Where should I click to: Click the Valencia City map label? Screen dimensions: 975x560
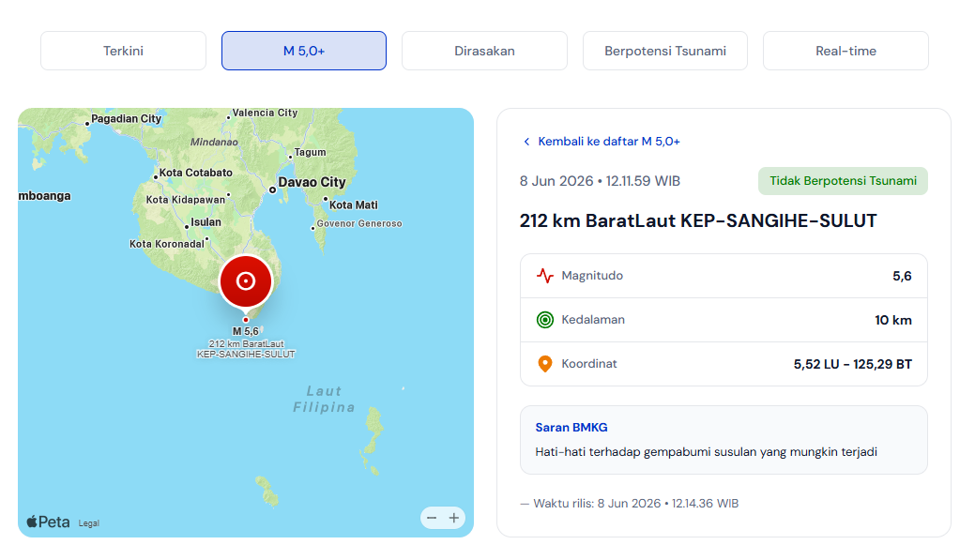point(265,113)
